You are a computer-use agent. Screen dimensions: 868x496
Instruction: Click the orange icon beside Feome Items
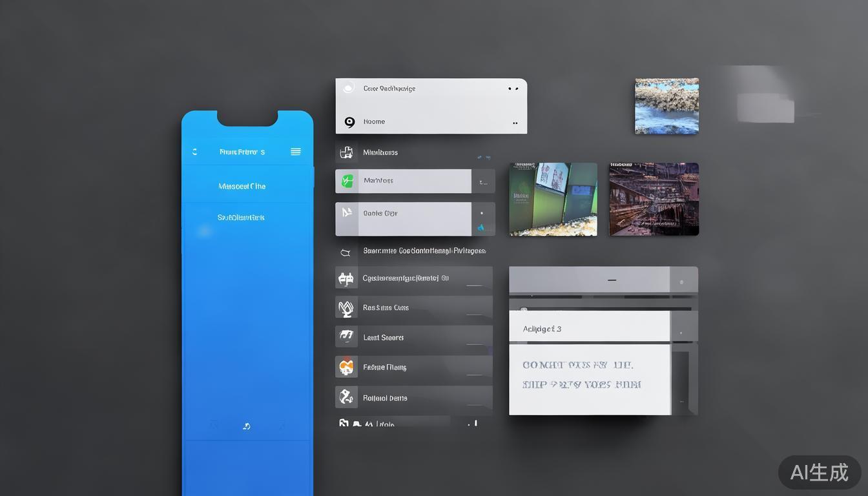[x=346, y=367]
